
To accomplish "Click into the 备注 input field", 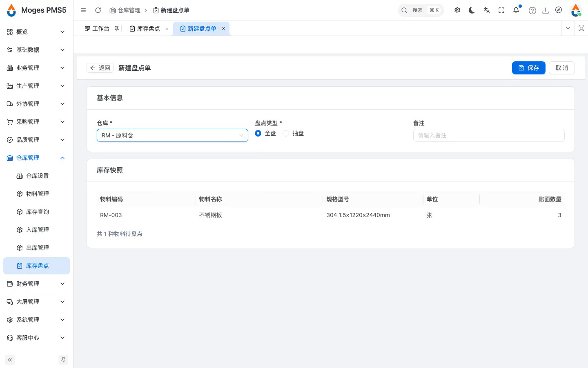I will tap(489, 135).
